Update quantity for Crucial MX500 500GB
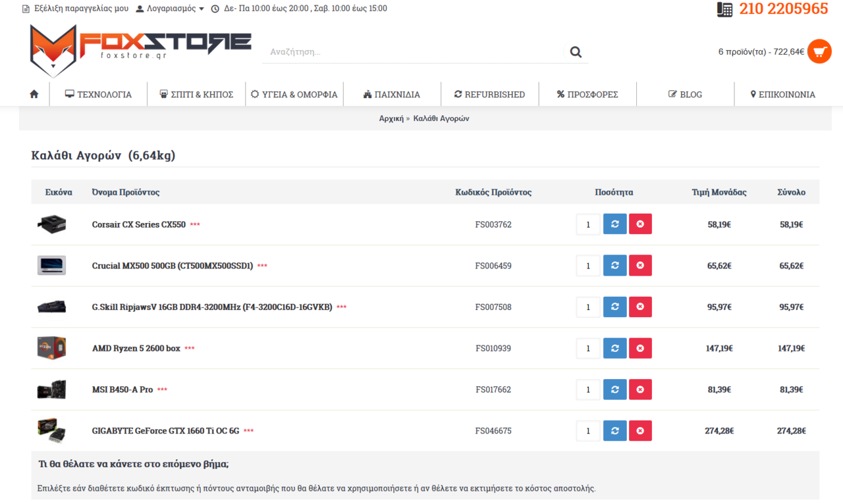Image resolution: width=843 pixels, height=504 pixels. [615, 266]
